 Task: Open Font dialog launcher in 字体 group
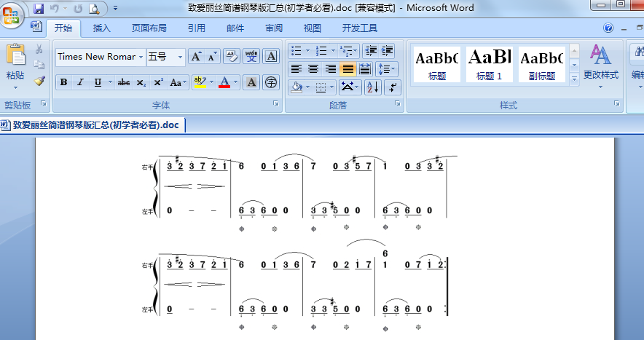click(276, 104)
